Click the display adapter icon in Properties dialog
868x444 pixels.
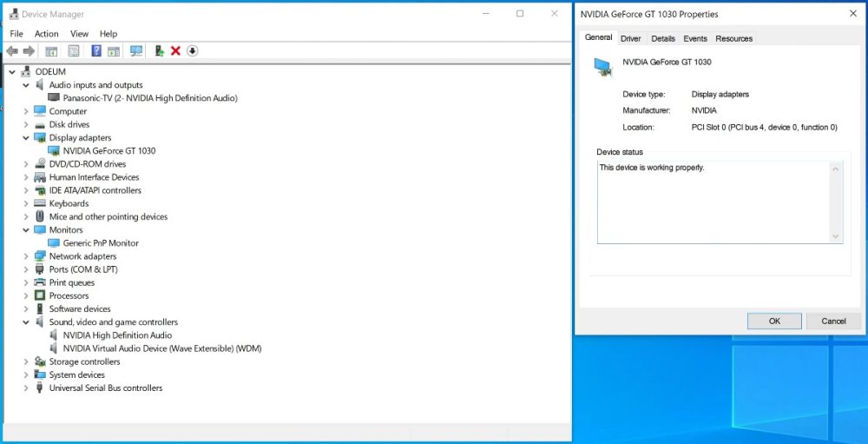point(603,67)
